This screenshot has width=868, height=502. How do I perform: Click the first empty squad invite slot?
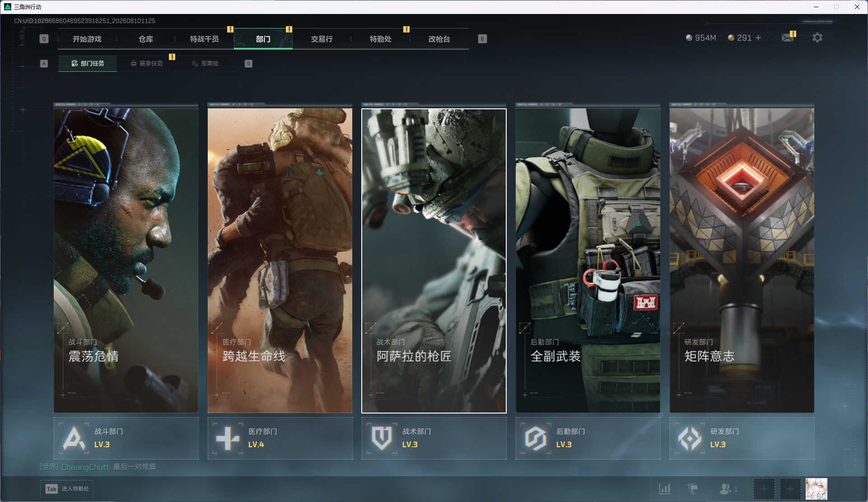coord(764,489)
